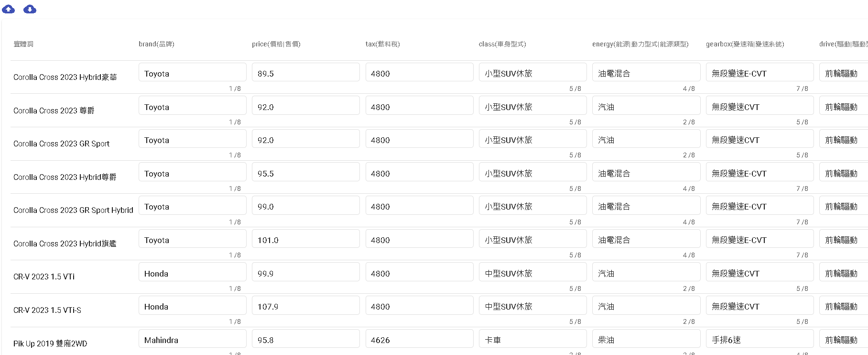Edit price field showing 99.0
Viewport: 868px width, 355px height.
pos(306,205)
